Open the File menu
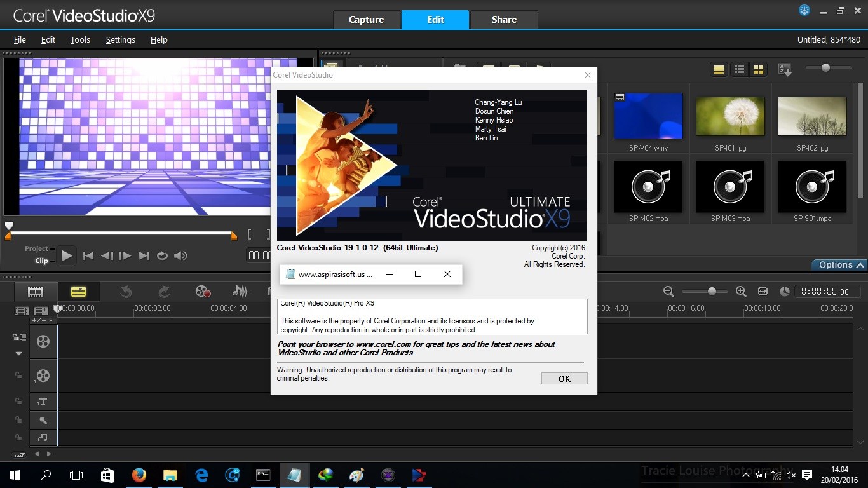868x488 pixels. tap(20, 39)
